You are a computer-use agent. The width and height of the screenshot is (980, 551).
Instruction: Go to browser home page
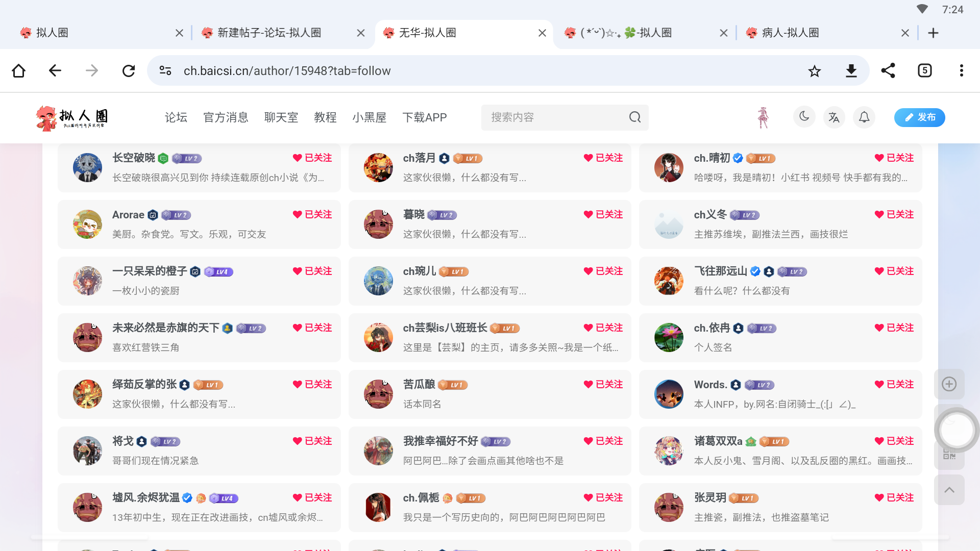pos(18,70)
